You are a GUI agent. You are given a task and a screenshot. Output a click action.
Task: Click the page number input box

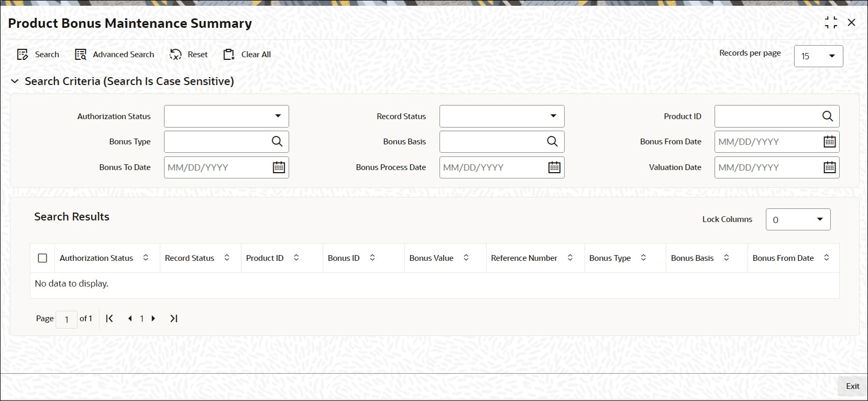(x=67, y=319)
